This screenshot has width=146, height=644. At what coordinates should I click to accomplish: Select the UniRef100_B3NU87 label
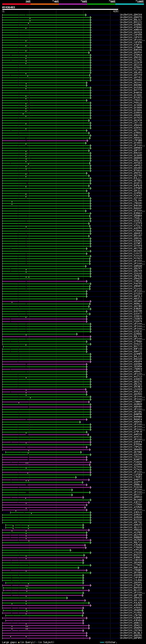click(131, 309)
